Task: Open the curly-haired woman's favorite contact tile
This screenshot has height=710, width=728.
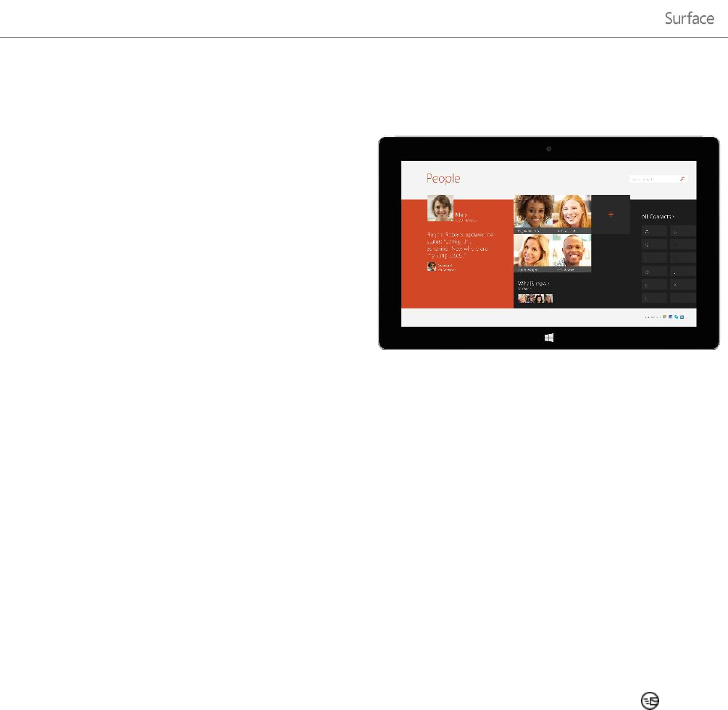Action: click(x=533, y=212)
